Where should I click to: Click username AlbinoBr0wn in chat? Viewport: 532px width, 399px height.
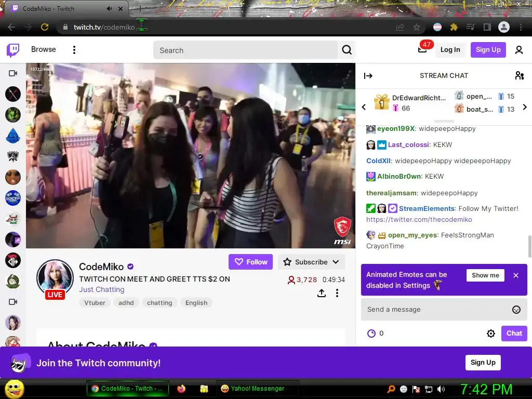pos(399,177)
